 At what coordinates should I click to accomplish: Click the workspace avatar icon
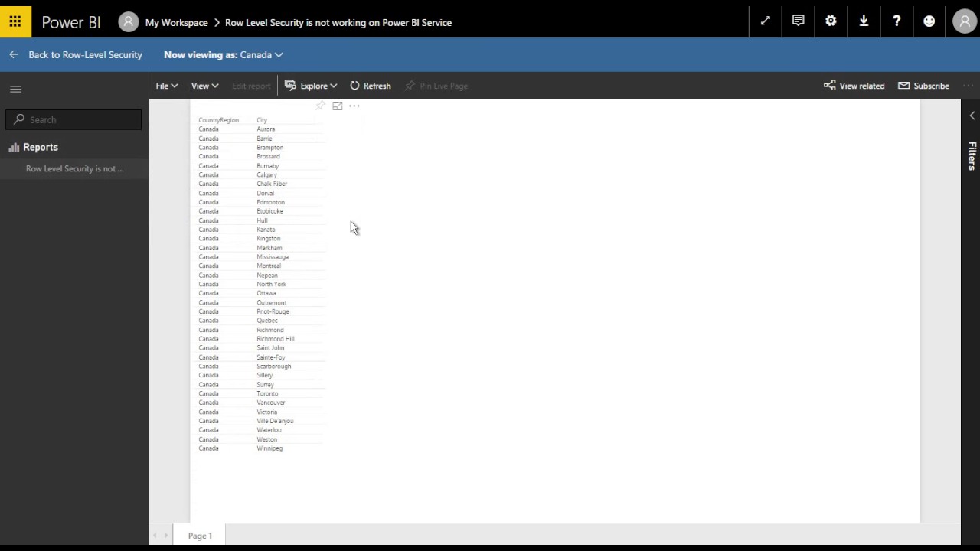[128, 22]
